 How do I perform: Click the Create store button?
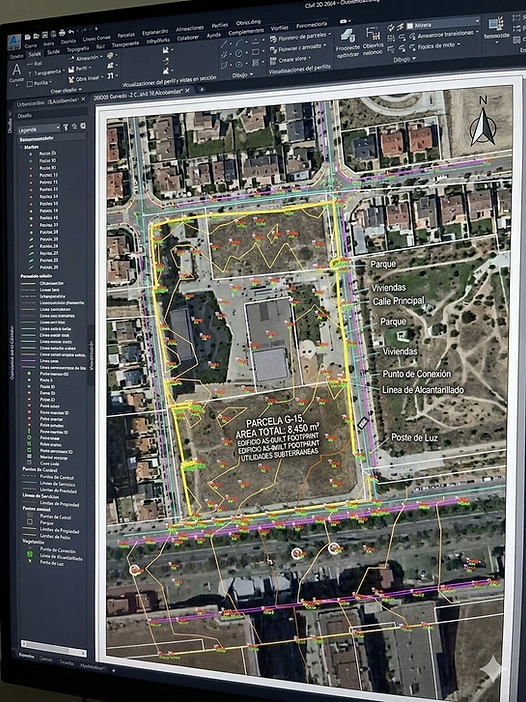(x=291, y=59)
